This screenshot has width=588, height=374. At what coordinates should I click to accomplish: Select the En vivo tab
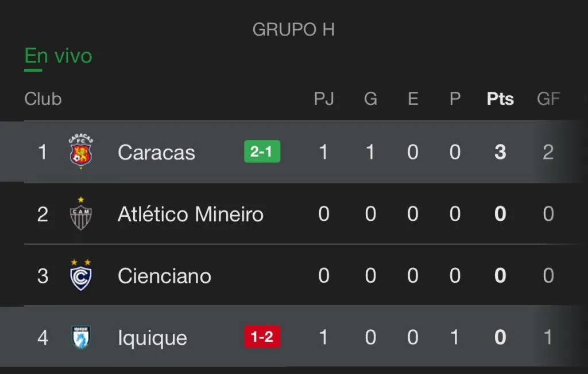pos(58,56)
